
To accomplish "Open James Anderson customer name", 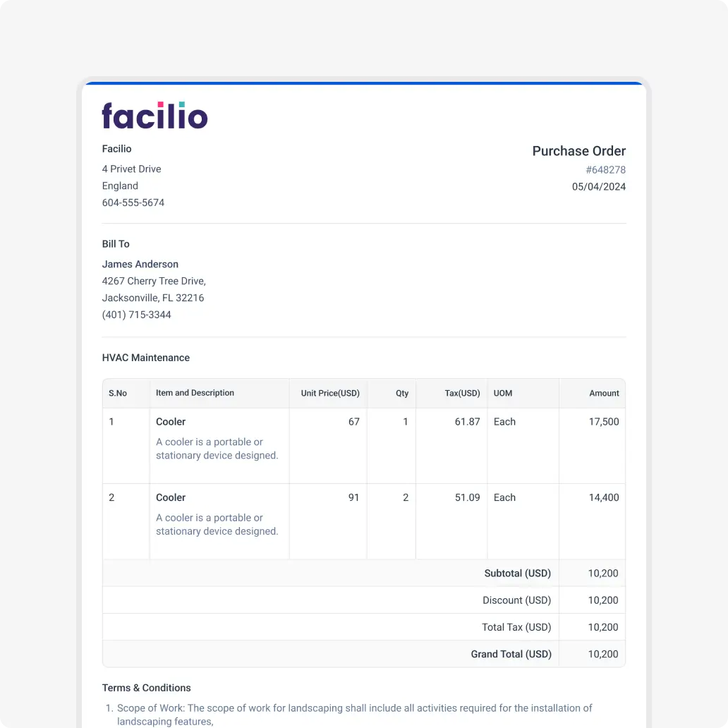I will coord(140,265).
